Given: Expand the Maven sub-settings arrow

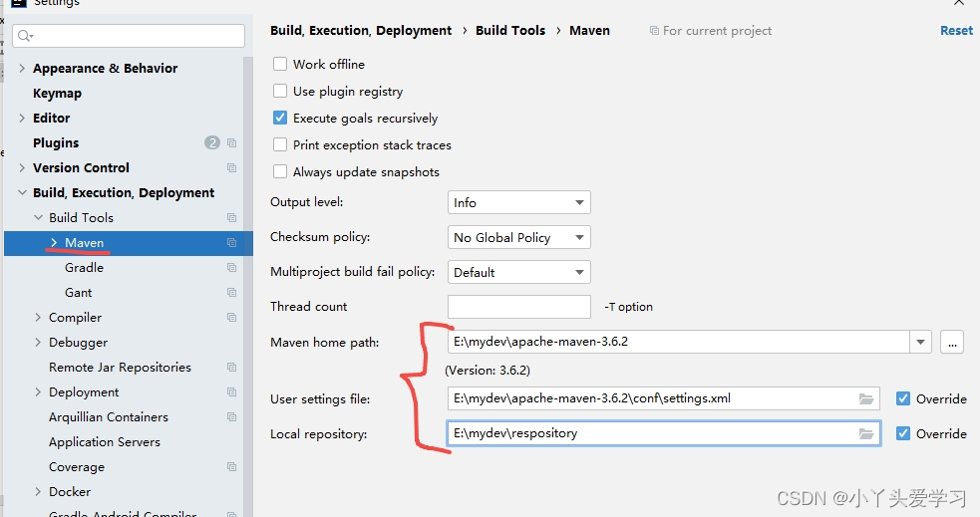Looking at the screenshot, I should pos(54,243).
